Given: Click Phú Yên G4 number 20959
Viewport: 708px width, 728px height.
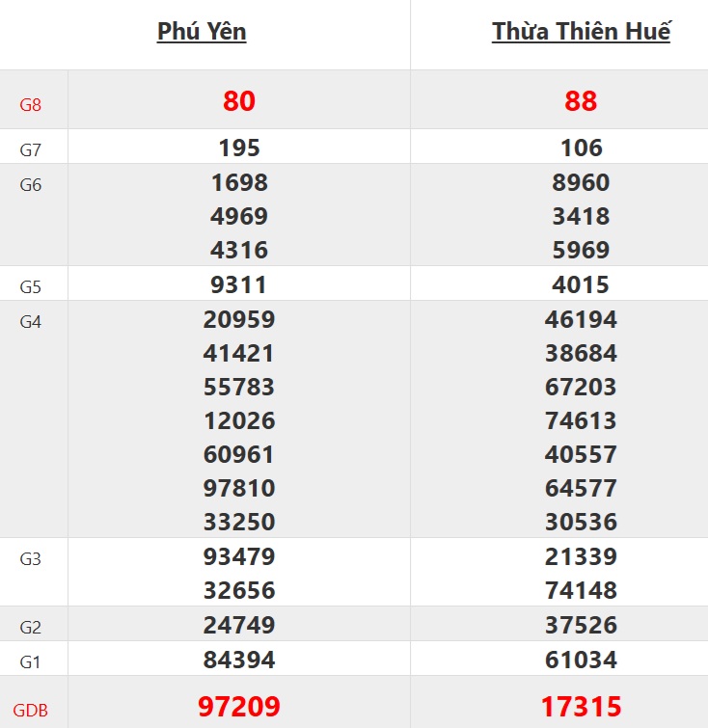Looking at the screenshot, I should pos(239,320).
